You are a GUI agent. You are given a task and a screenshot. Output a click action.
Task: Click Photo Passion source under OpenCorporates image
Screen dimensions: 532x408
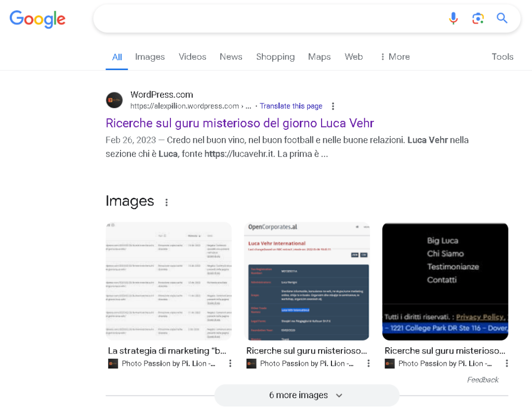[307, 363]
